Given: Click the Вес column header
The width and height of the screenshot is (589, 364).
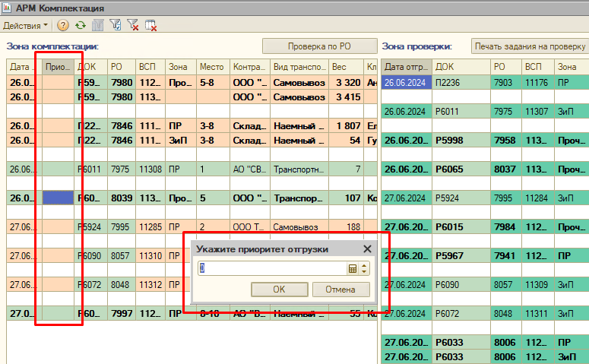Looking at the screenshot, I should (x=346, y=67).
